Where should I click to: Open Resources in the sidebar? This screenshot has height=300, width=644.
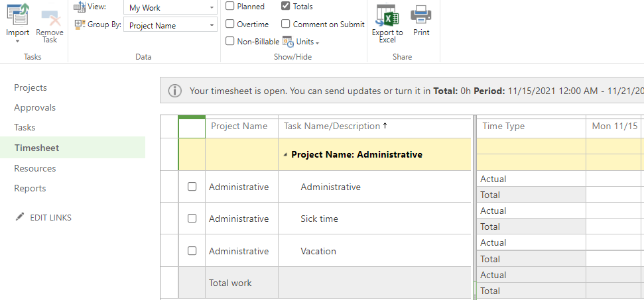tap(35, 168)
